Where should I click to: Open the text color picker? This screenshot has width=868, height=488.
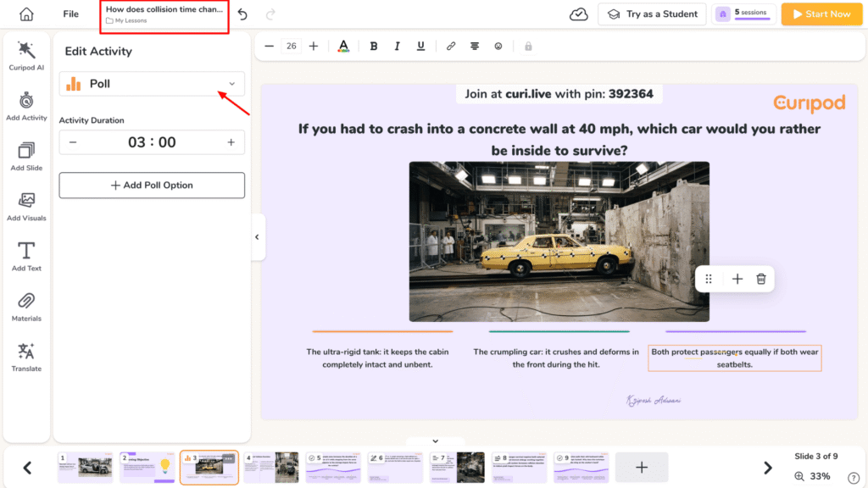[x=343, y=46]
